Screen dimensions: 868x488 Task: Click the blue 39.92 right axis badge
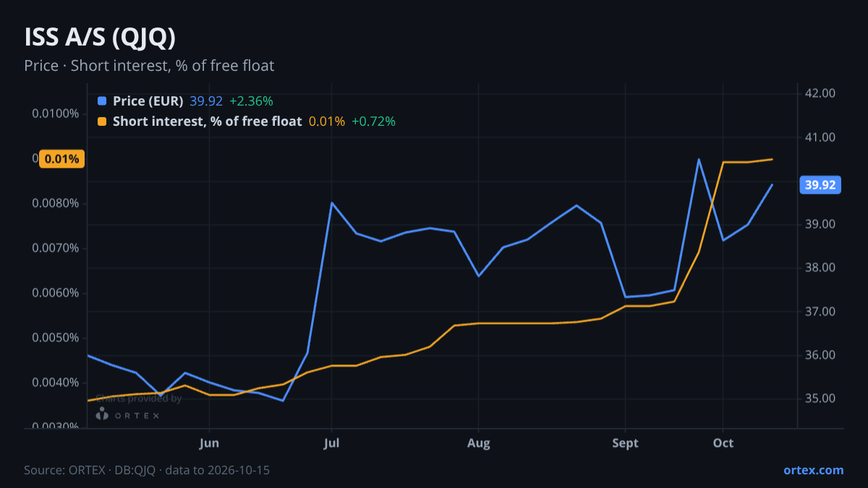820,185
